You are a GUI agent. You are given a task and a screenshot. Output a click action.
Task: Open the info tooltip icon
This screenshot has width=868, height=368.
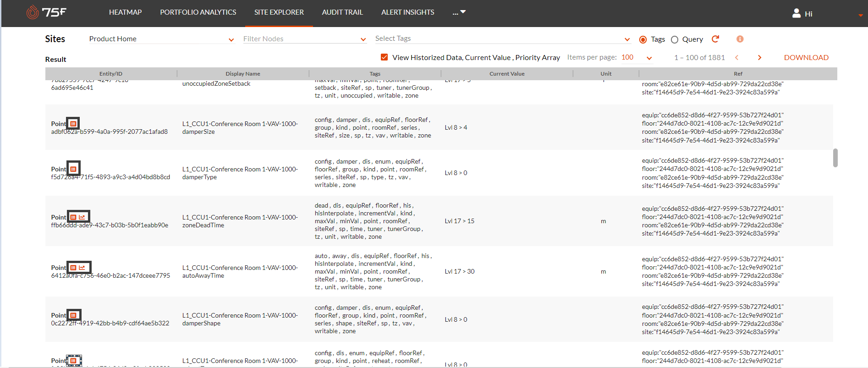(740, 39)
